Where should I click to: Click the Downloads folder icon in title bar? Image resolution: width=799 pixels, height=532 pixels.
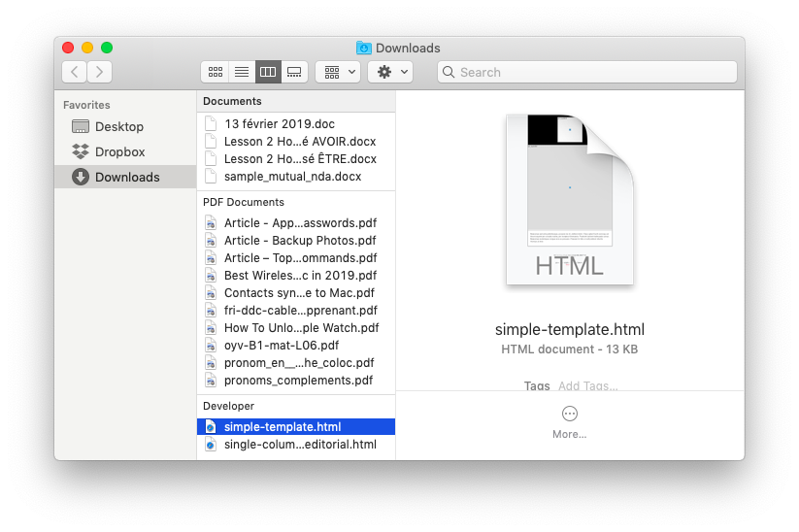[364, 48]
